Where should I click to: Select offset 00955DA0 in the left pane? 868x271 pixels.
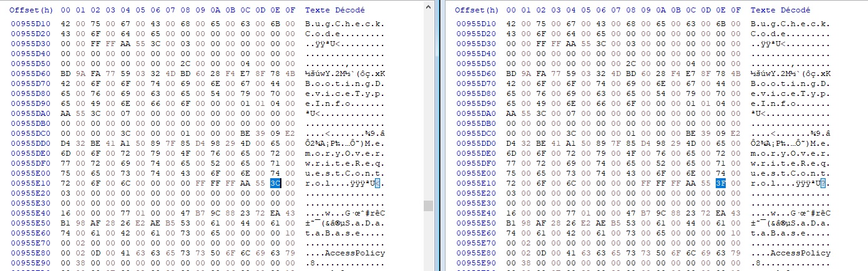(x=31, y=113)
